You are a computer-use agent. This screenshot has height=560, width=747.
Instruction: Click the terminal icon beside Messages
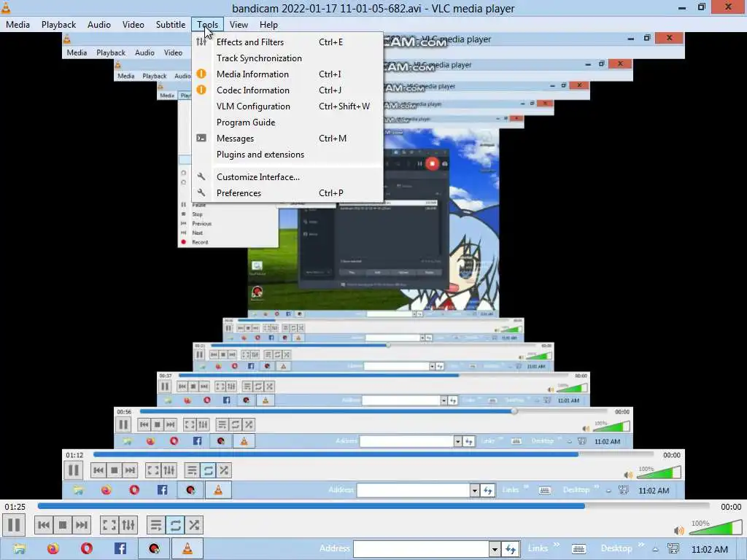coord(201,138)
